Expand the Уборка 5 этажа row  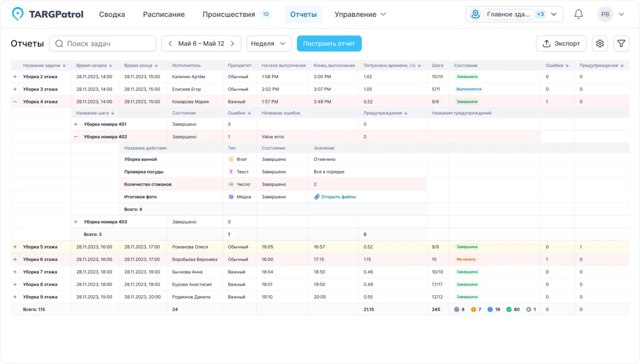tap(15, 247)
